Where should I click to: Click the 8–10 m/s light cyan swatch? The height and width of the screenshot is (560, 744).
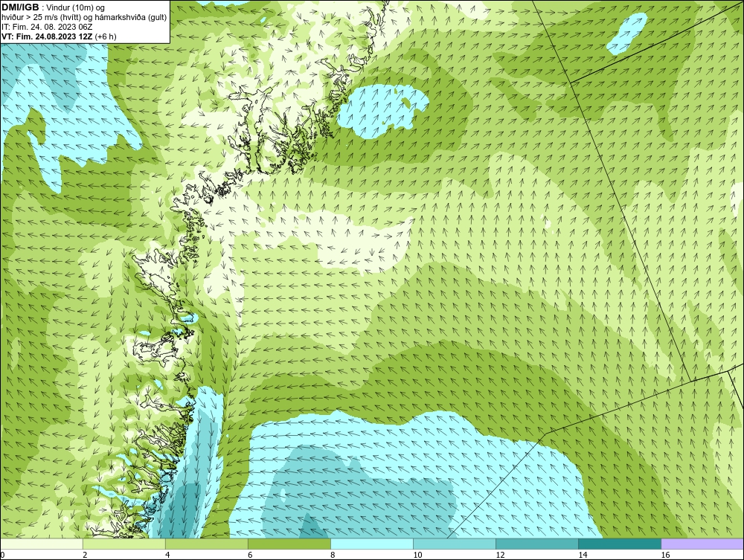[372, 544]
